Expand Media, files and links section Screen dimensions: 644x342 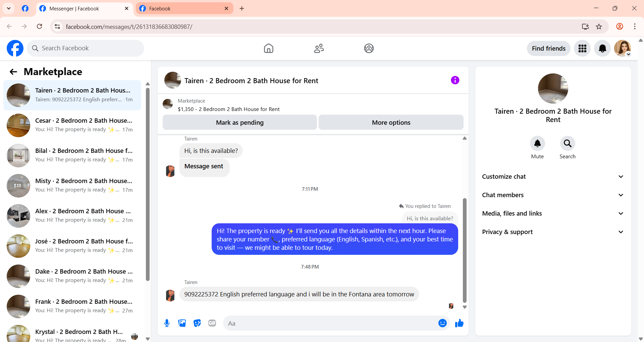click(553, 214)
